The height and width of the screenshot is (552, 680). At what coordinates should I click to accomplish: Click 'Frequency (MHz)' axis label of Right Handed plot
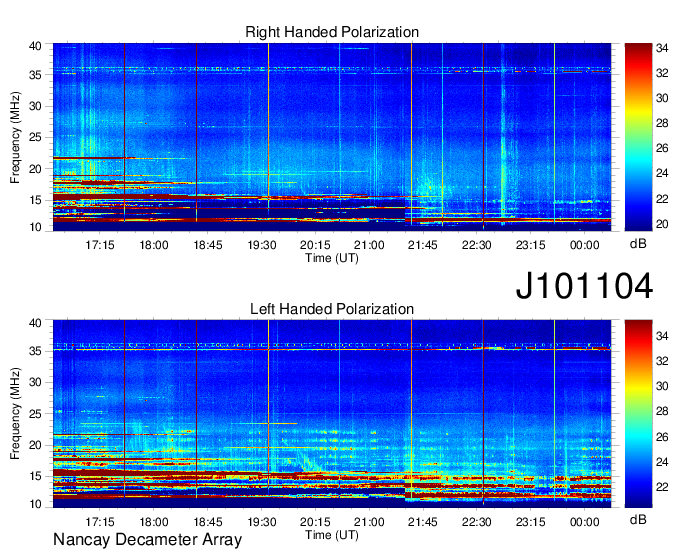click(x=15, y=137)
